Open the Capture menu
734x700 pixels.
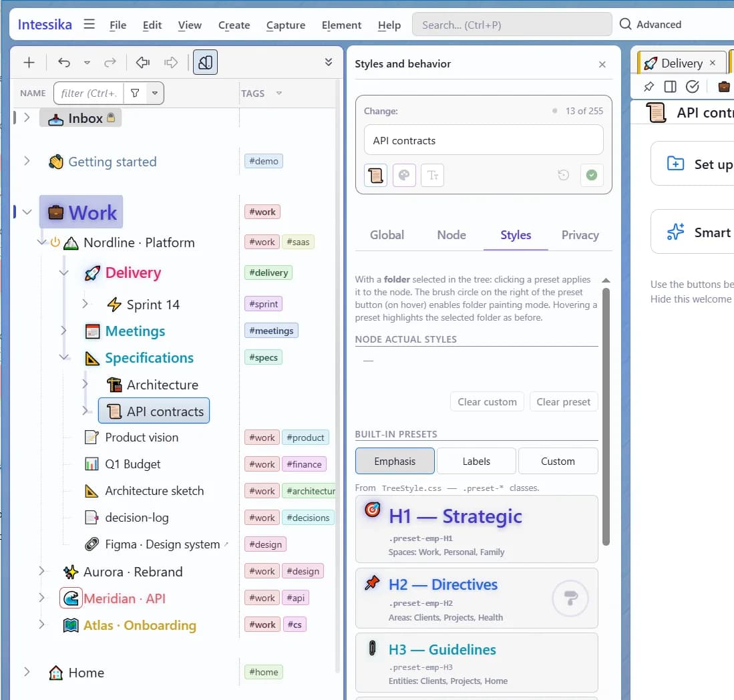(286, 25)
